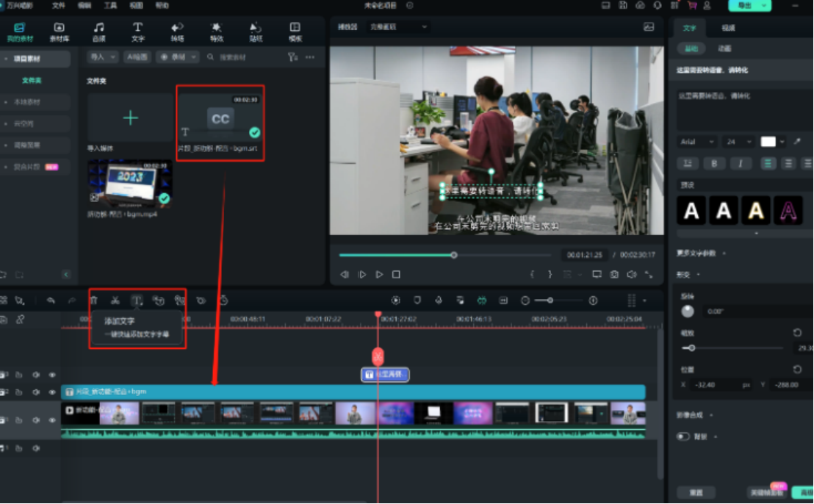Screen dimensions: 814x504
Task: Click the split scissors icon in timeline toolbar
Action: pos(115,300)
